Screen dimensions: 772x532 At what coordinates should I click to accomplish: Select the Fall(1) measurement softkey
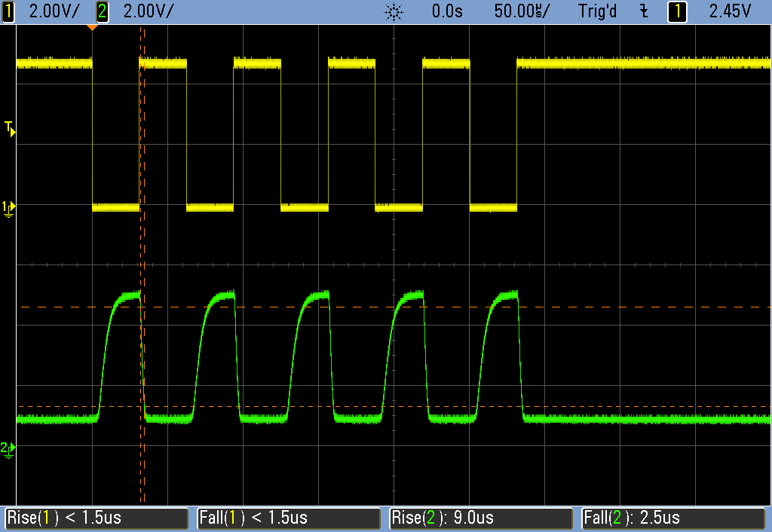(x=289, y=518)
